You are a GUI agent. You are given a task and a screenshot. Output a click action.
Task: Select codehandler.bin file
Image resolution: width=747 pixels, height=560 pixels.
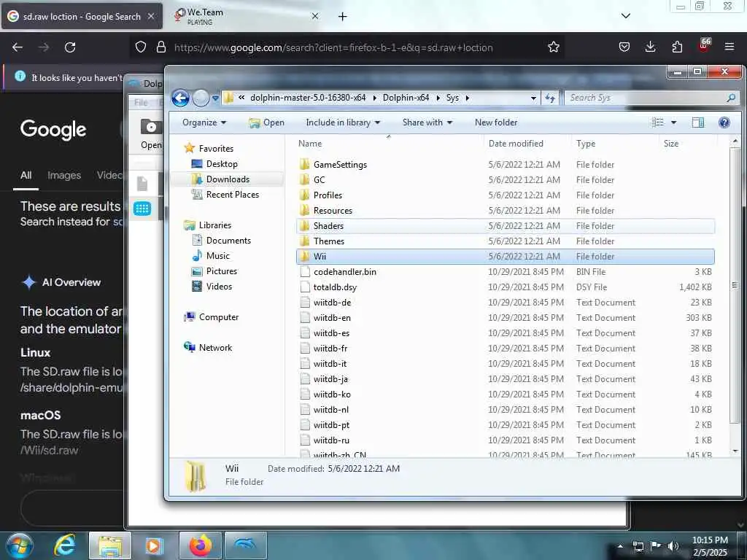[345, 271]
